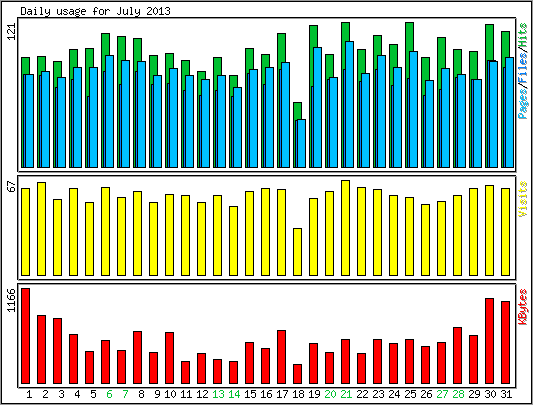The height and width of the screenshot is (405, 533).
Task: Select the green Hits bar top for day 18
Action: pyautogui.click(x=297, y=111)
